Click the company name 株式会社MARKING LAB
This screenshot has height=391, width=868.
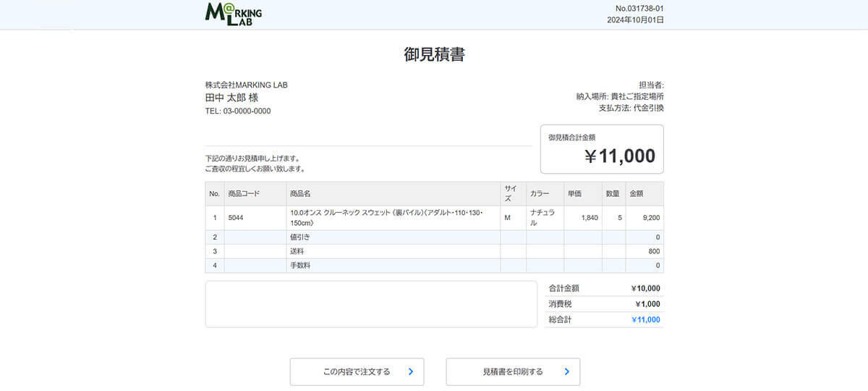click(246, 85)
